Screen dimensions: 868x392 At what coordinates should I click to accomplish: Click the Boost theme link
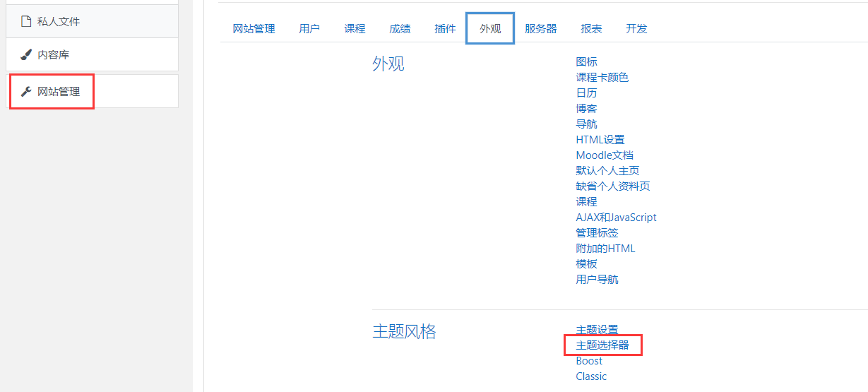coord(589,361)
